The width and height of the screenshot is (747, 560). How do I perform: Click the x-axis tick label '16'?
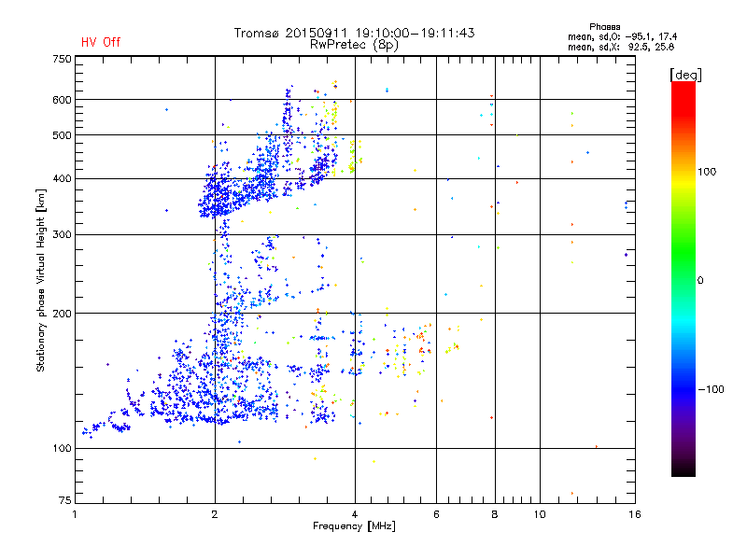tap(635, 514)
